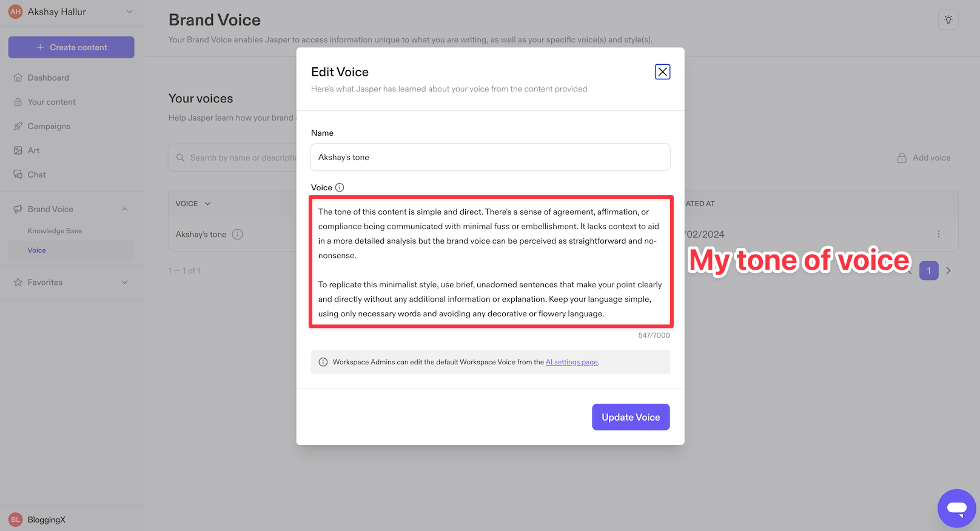Open the three-dot row options menu
The width and height of the screenshot is (980, 531).
938,234
